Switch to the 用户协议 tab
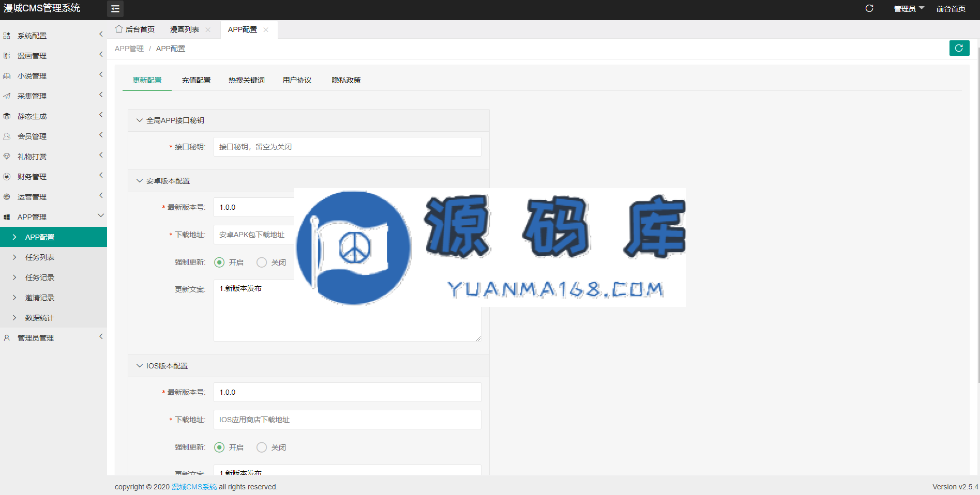Screen dimensions: 980x495 click(297, 80)
